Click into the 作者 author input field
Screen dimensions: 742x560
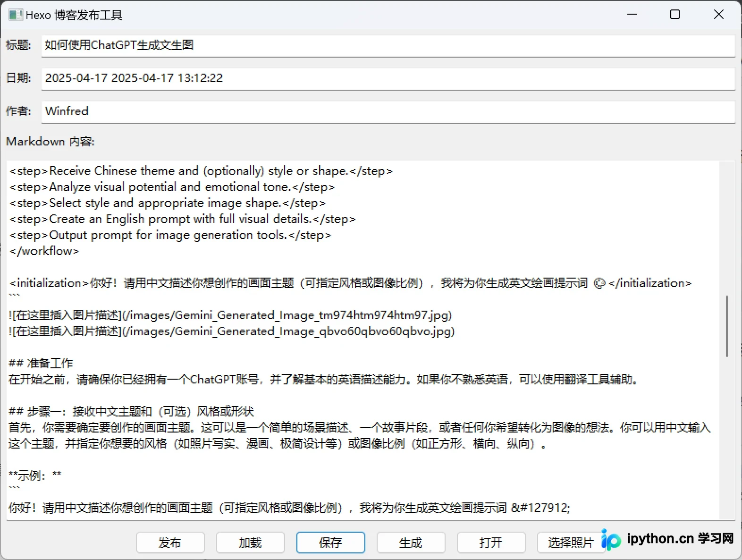[x=388, y=111]
